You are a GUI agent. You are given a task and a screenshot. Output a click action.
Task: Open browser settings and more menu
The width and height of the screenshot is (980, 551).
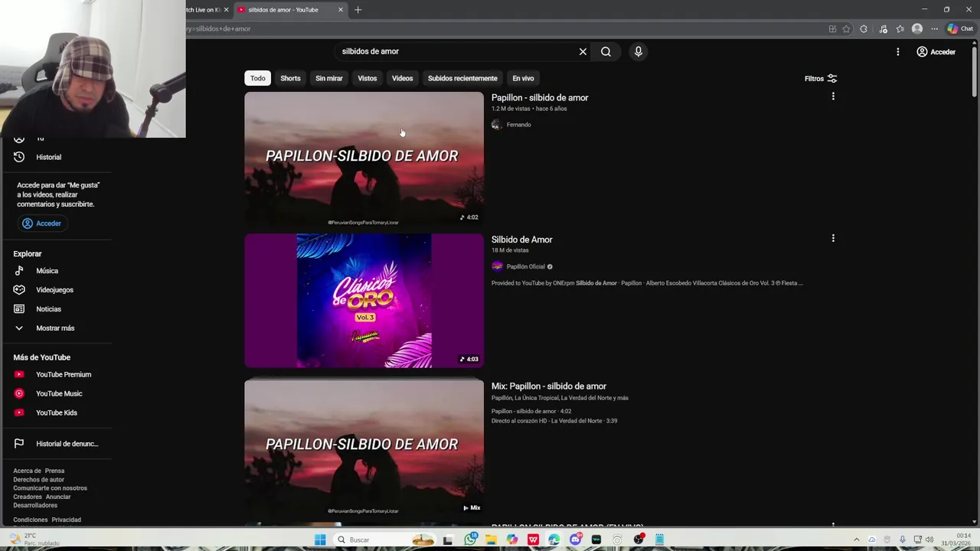pyautogui.click(x=934, y=29)
